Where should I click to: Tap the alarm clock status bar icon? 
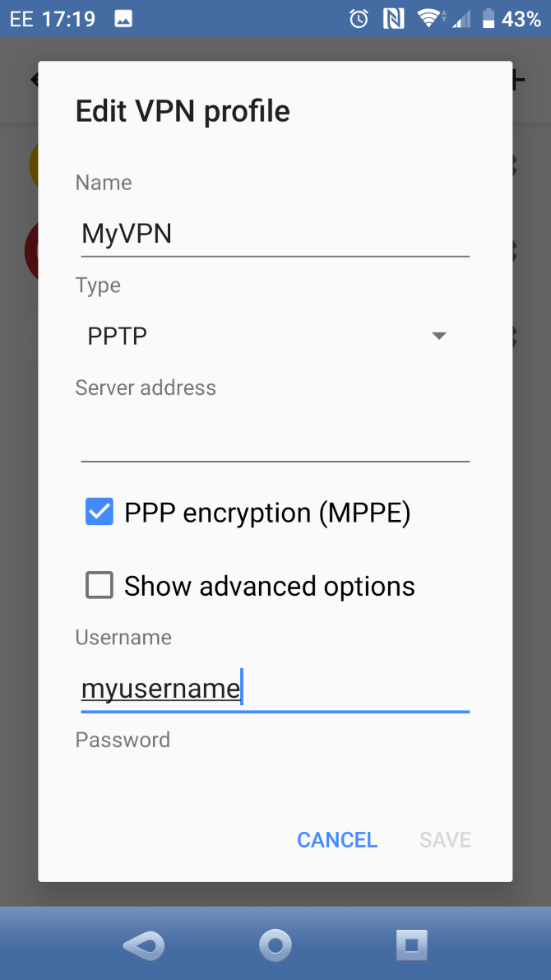coord(358,17)
